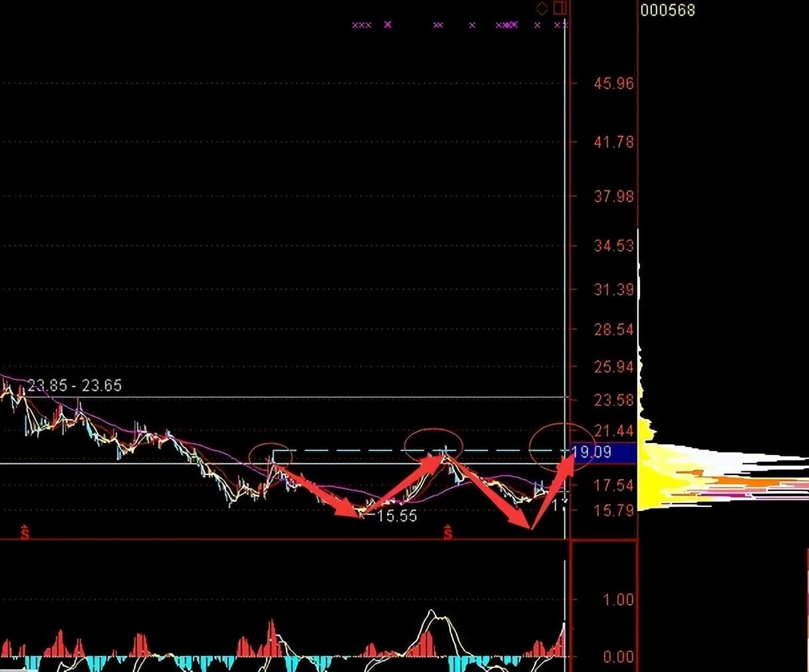Click the 37.98 price axis label
Screen dimensions: 809x672
click(x=614, y=196)
